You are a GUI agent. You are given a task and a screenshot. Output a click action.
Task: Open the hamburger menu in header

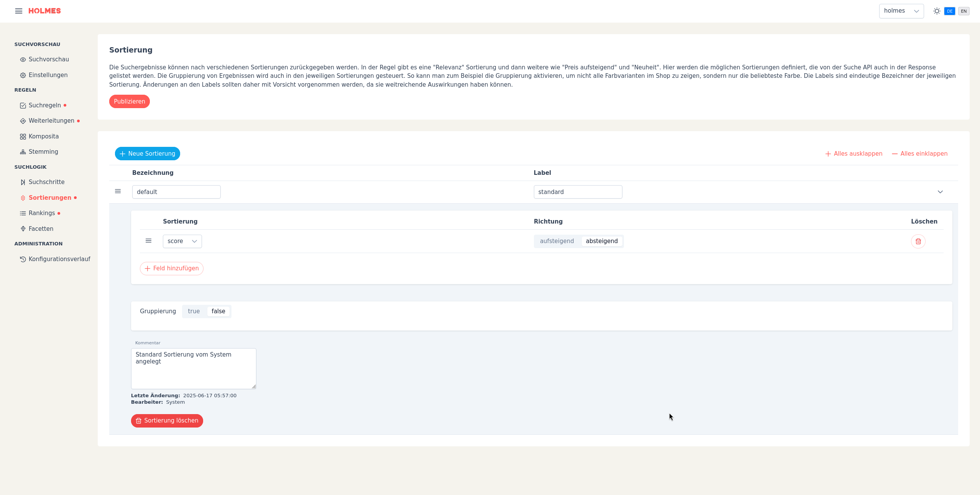(x=18, y=11)
